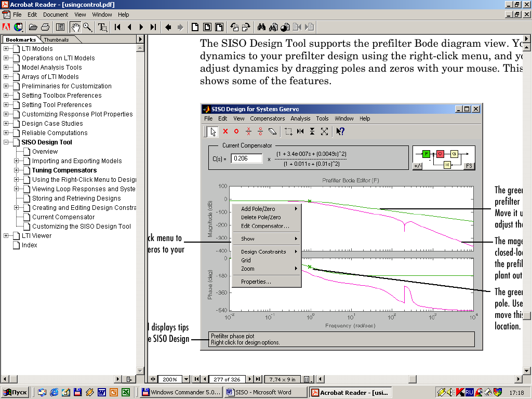The height and width of the screenshot is (399, 532).
Task: Open the View menu
Action: pyautogui.click(x=80, y=15)
